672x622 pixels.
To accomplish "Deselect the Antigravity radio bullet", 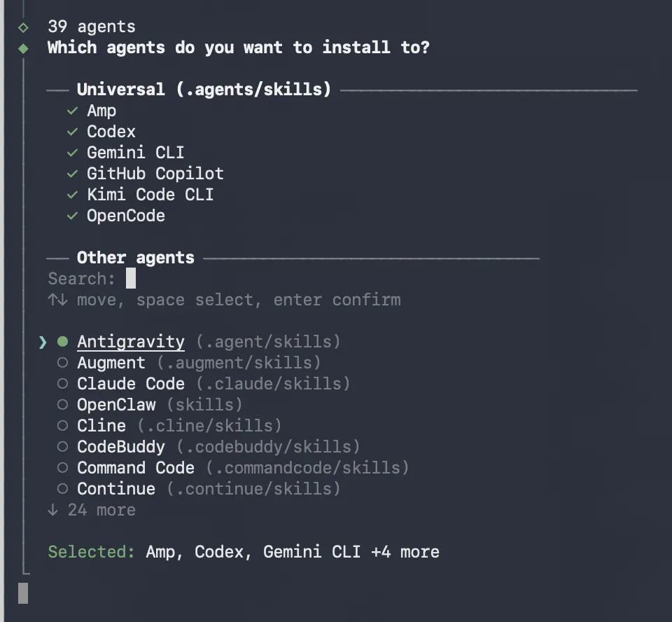I will 63,342.
